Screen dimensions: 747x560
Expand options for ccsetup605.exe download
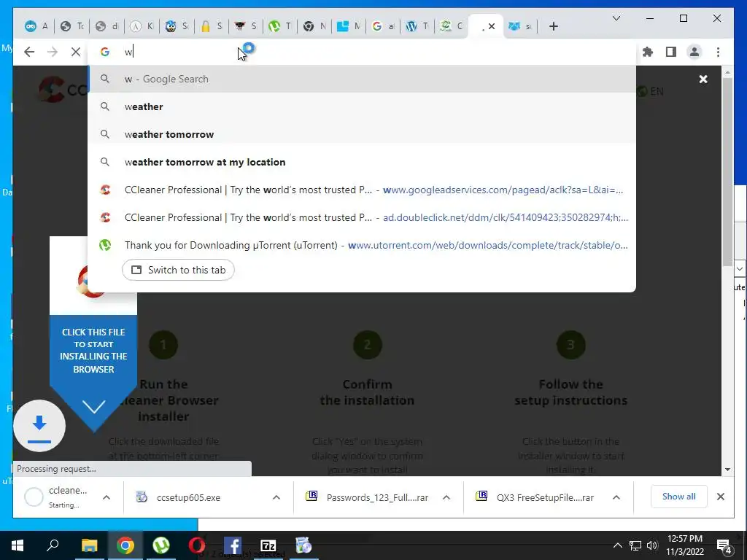pos(276,497)
